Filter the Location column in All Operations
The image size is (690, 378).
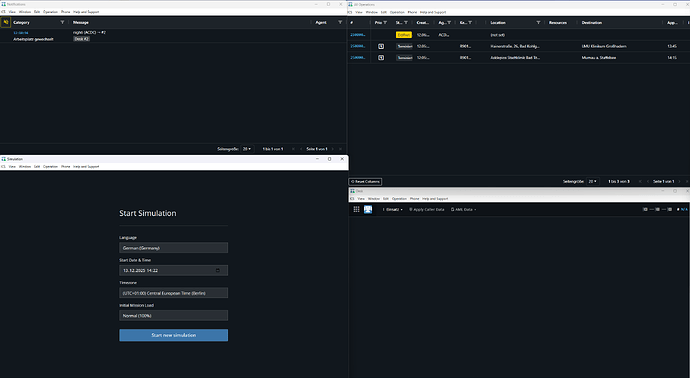tap(538, 22)
